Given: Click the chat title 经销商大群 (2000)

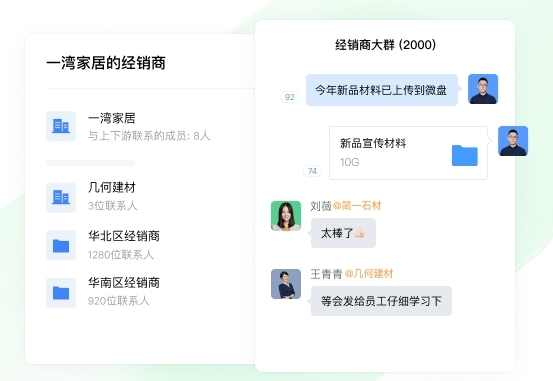Looking at the screenshot, I should [385, 45].
